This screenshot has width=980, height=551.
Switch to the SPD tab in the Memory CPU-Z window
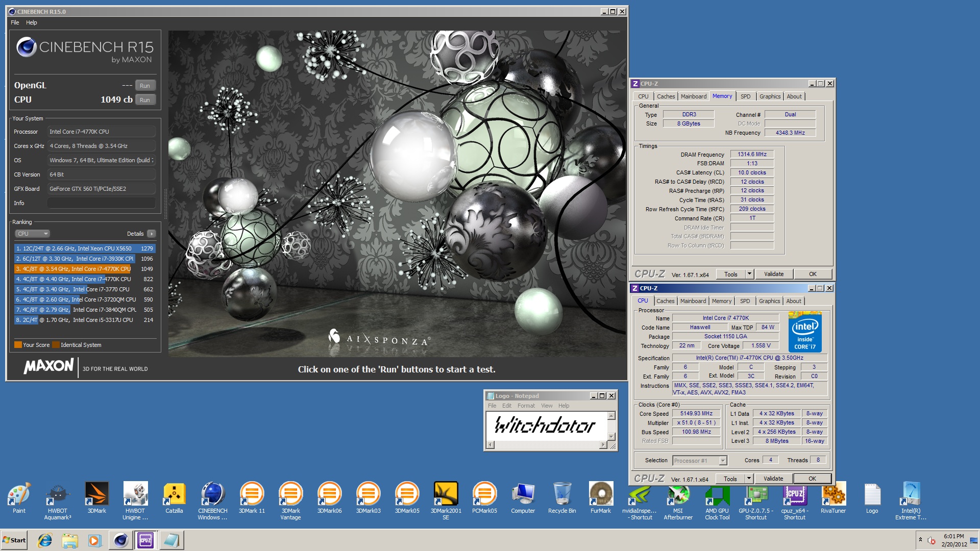[x=745, y=96]
